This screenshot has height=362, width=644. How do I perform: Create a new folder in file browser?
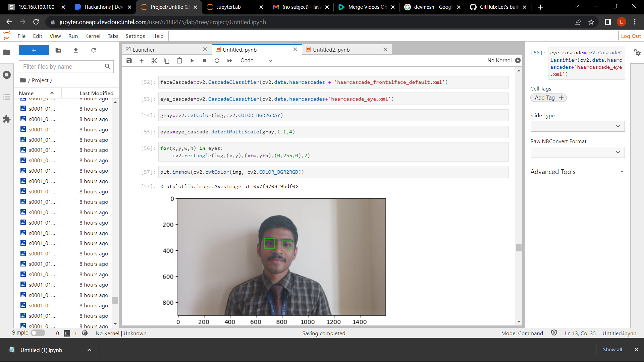pos(58,50)
